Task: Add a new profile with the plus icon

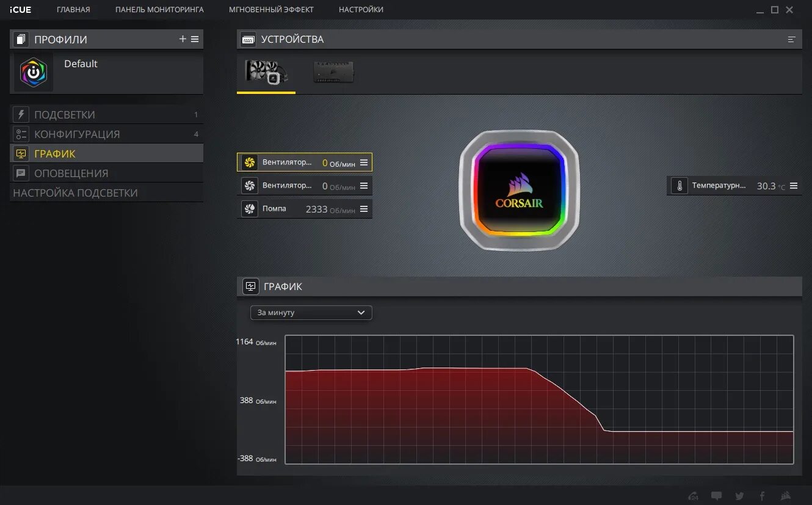Action: (183, 39)
